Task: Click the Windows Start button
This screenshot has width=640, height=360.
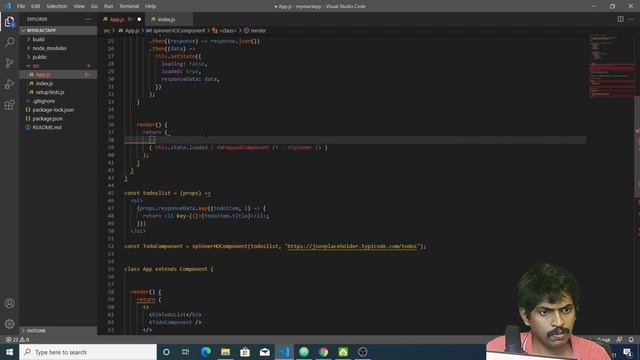Action: pos(9,352)
